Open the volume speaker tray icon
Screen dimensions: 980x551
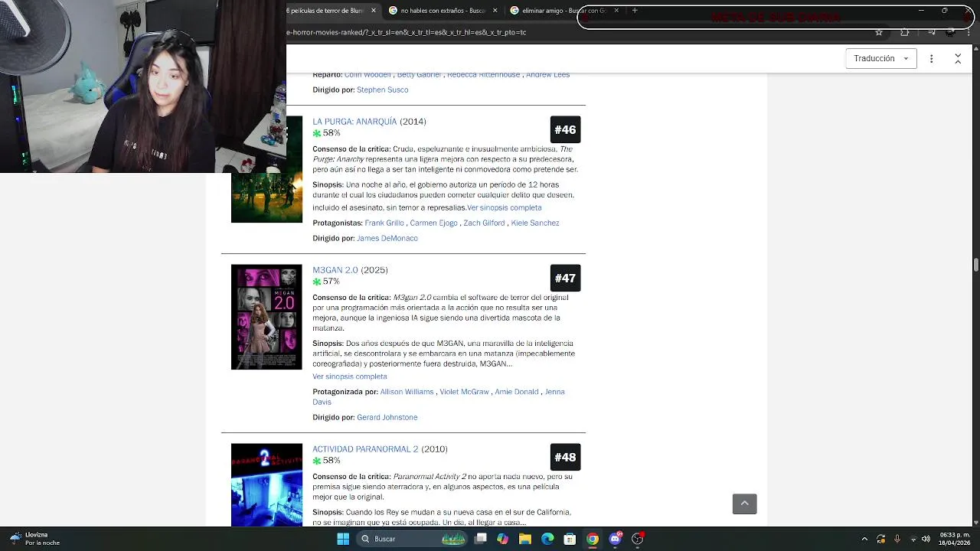926,539
